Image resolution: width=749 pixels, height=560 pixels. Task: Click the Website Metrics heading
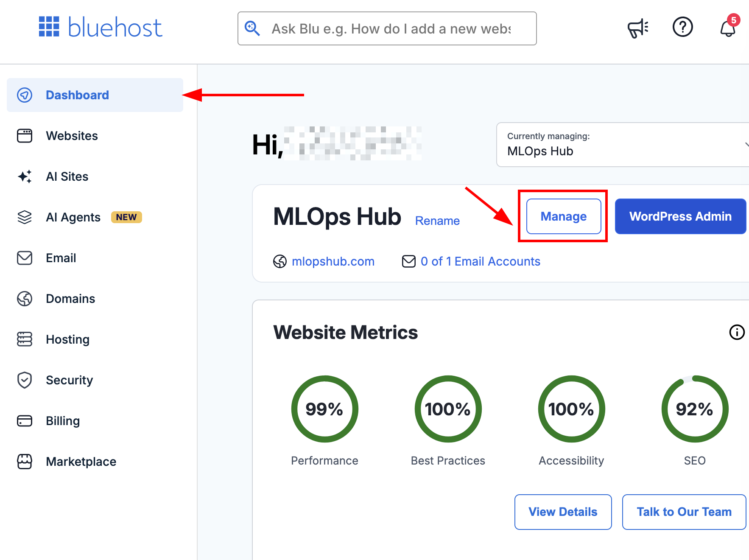pos(346,332)
